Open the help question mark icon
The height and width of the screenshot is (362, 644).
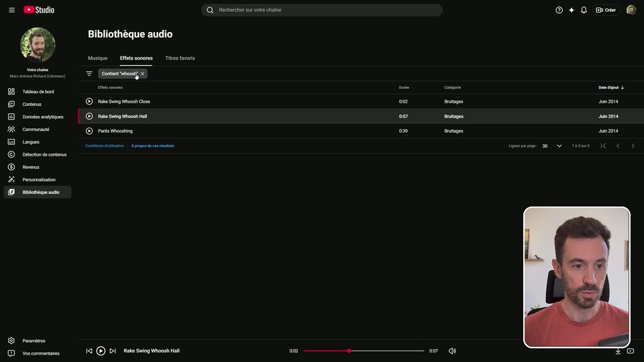pos(559,10)
